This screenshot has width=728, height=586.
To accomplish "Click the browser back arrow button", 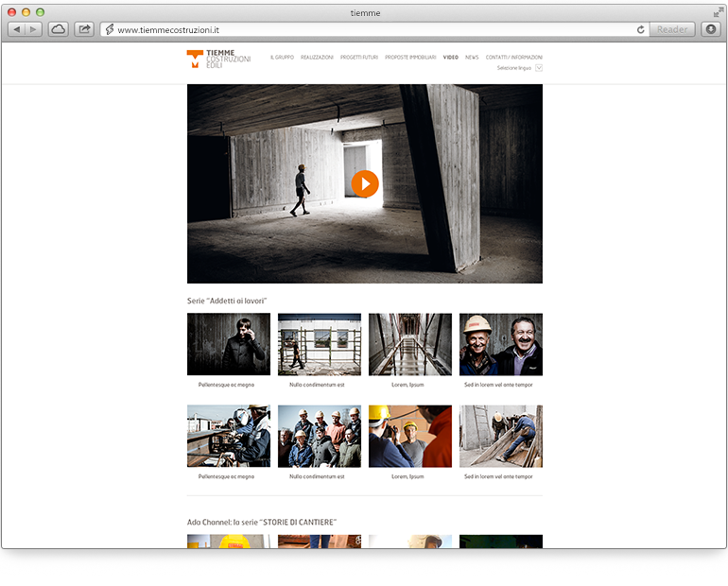I will pyautogui.click(x=17, y=29).
